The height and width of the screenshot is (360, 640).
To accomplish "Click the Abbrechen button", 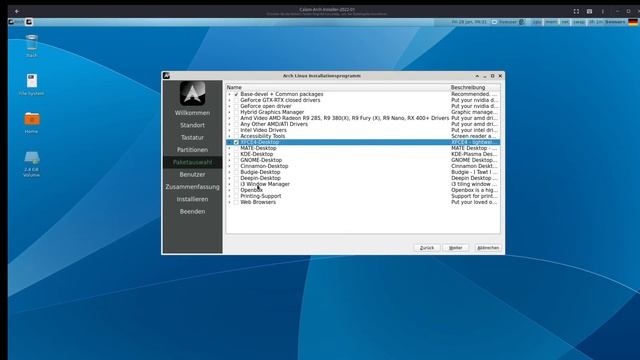I will coord(488,248).
